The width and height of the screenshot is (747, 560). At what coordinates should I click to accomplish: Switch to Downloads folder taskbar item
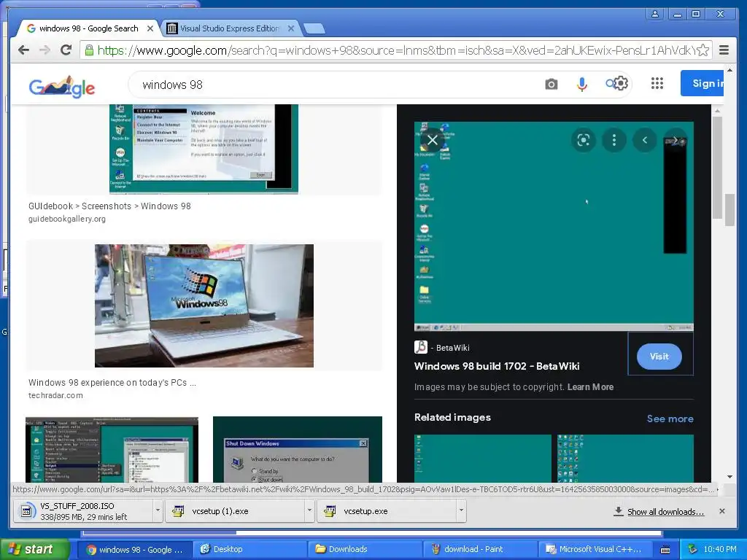click(x=366, y=549)
